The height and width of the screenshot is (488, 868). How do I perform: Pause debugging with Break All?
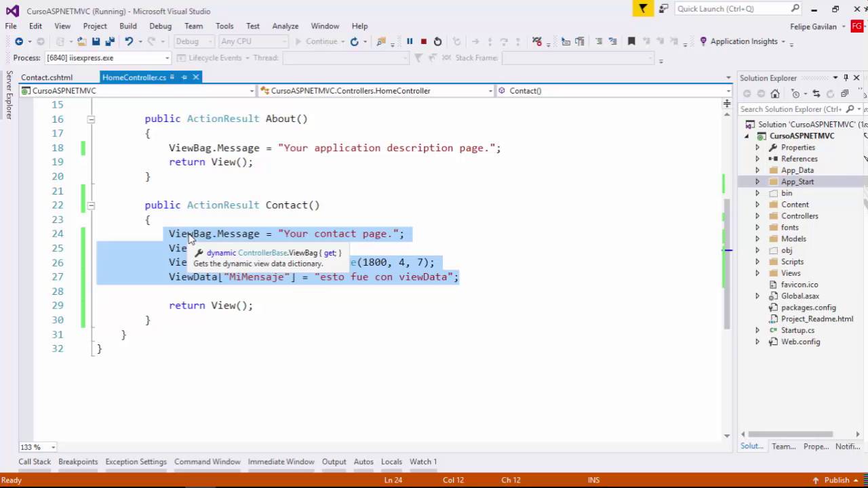coord(410,41)
